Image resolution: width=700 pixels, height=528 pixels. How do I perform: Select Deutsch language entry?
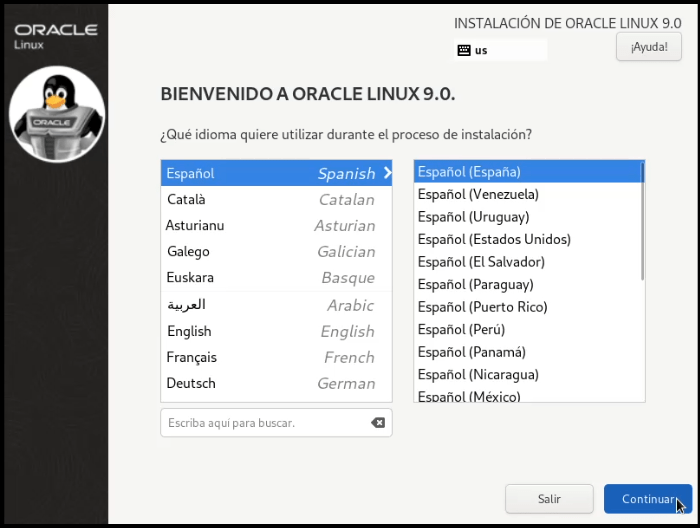coord(275,383)
